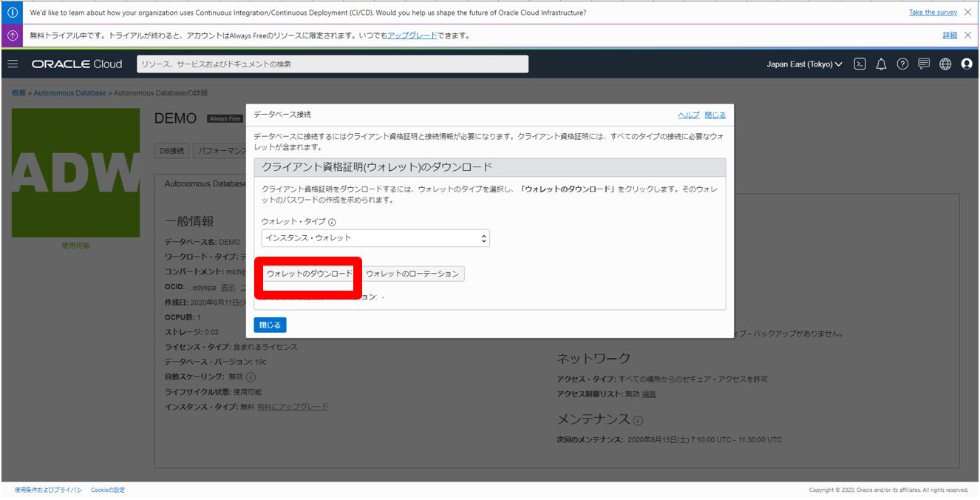Open the wallet type dropdown
This screenshot has width=980, height=500.
[375, 238]
